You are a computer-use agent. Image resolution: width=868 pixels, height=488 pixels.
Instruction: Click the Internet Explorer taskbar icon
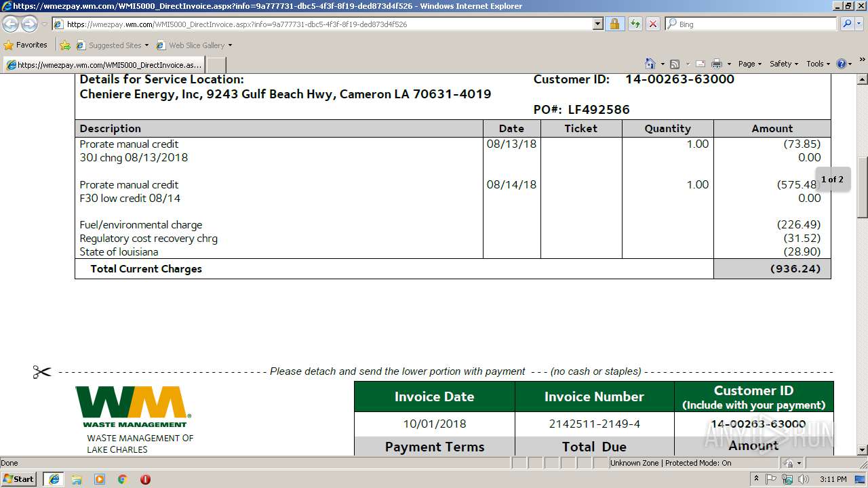[54, 479]
